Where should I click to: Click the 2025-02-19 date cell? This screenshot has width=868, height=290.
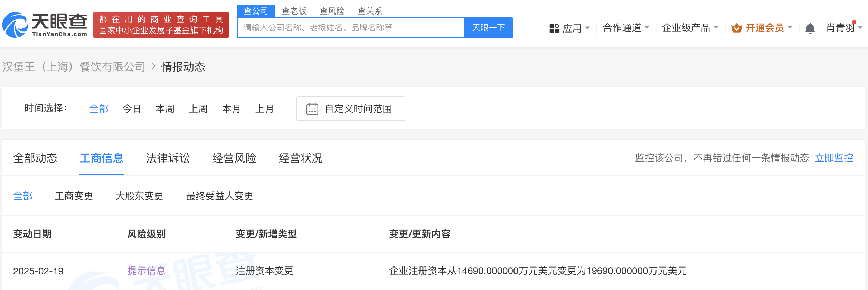(38, 271)
